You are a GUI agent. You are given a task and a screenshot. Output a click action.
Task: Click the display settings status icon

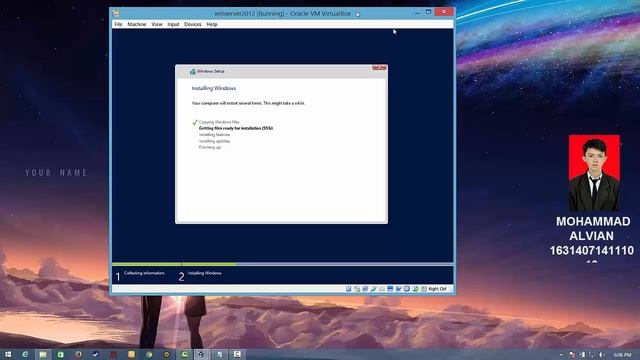[x=390, y=289]
